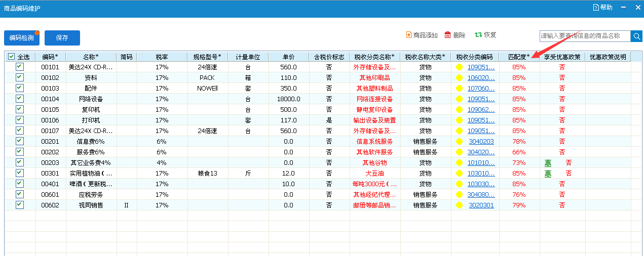Screen dimensions: 644x256
Task: Click yellow status dot in row 00105
Action: click(x=460, y=110)
